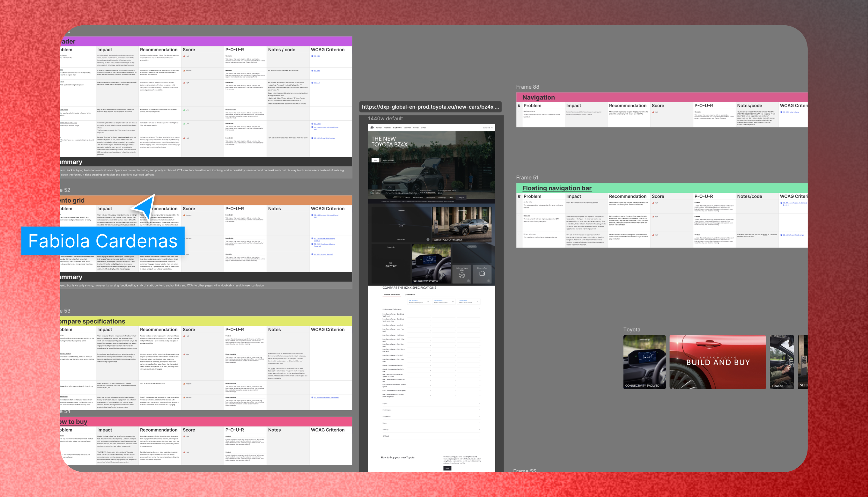The image size is (868, 497).
Task: Open the first Powertrain dropdown in the comparison
Action: click(419, 301)
